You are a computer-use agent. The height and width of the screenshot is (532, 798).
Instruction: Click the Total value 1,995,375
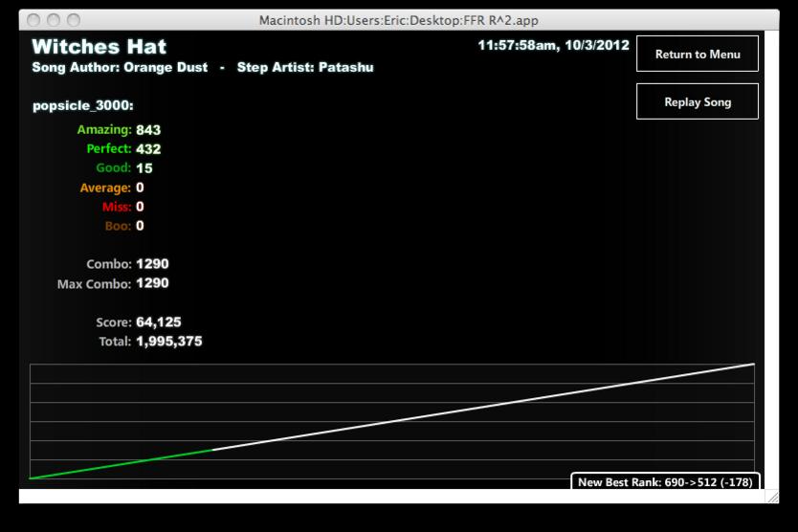click(169, 342)
